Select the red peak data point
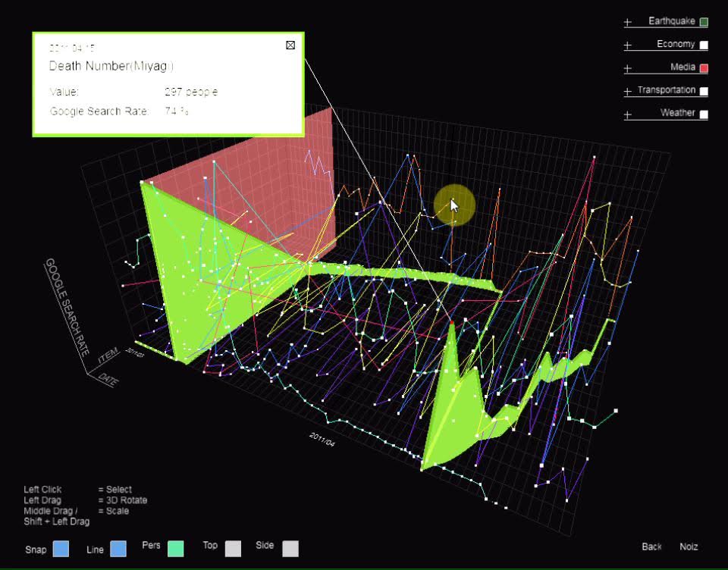The image size is (728, 570). click(452, 324)
